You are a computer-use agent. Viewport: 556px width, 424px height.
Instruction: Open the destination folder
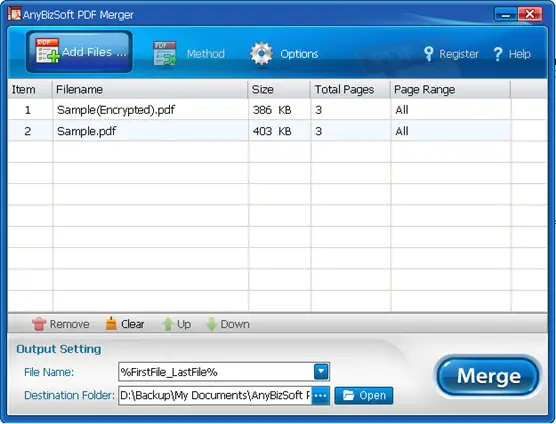(x=364, y=395)
